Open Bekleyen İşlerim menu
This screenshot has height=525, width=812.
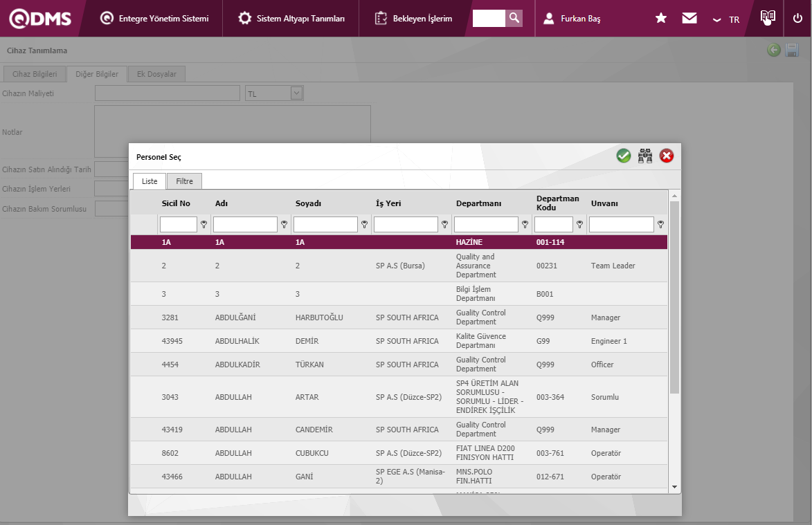coord(414,19)
